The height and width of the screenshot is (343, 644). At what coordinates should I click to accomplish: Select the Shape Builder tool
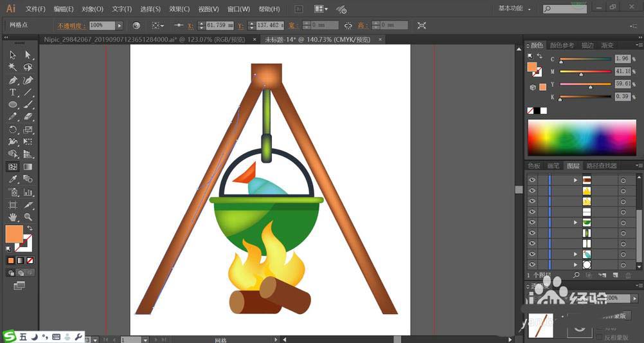pos(13,154)
